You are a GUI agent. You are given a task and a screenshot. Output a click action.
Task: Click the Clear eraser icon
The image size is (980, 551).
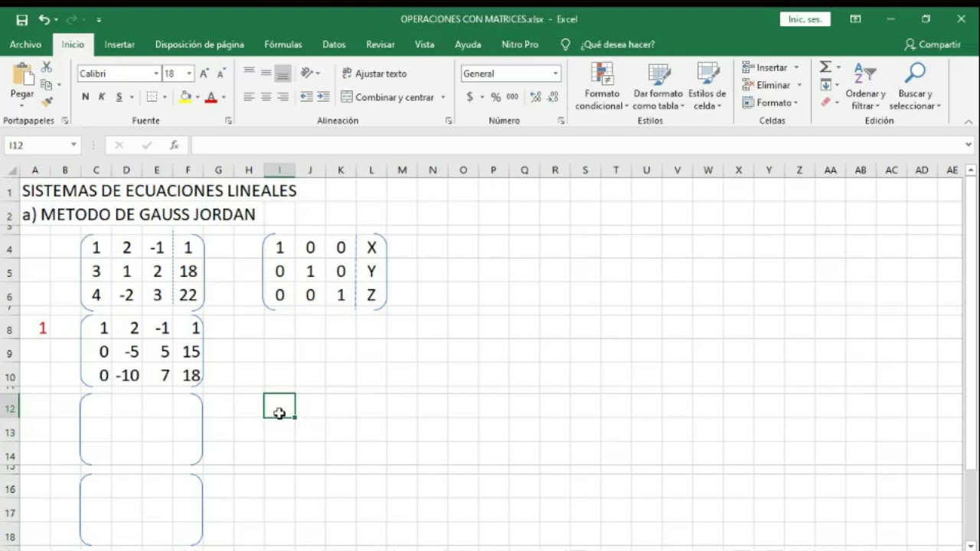[825, 102]
